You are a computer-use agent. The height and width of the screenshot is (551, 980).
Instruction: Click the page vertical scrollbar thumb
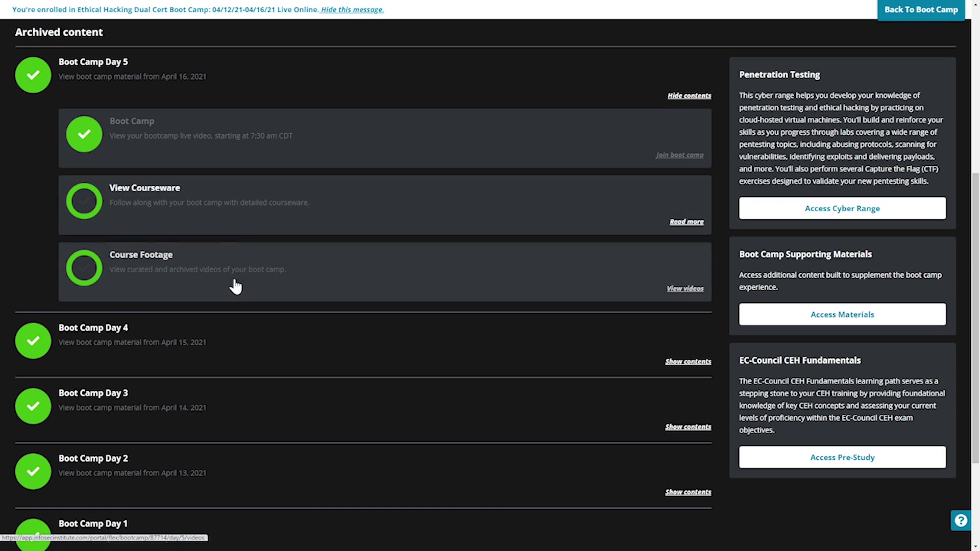click(975, 317)
